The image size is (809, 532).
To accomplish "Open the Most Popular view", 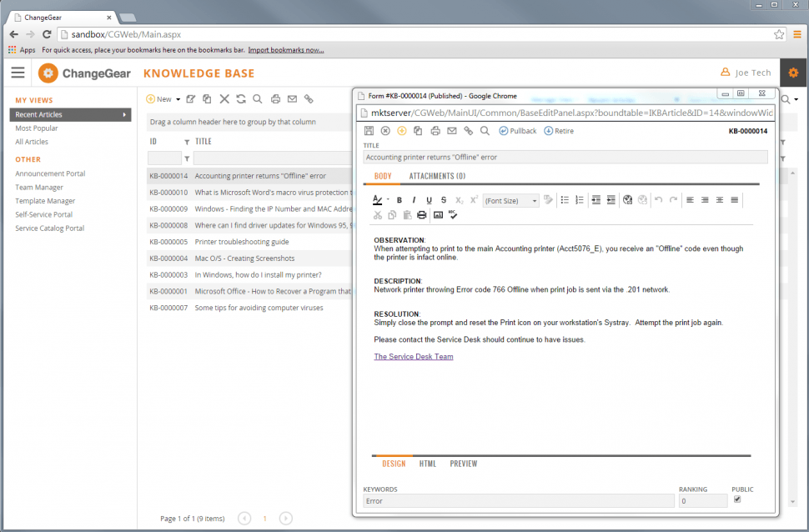I will tap(37, 128).
